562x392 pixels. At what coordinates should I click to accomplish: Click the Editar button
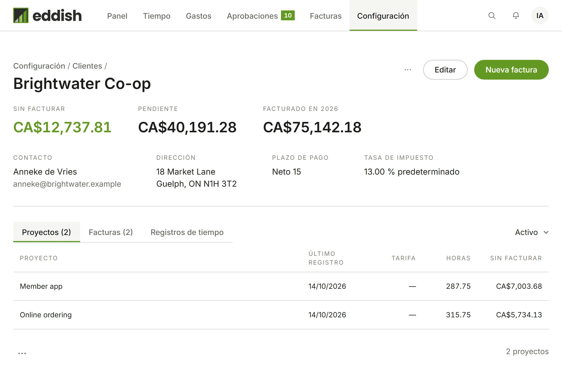(445, 70)
